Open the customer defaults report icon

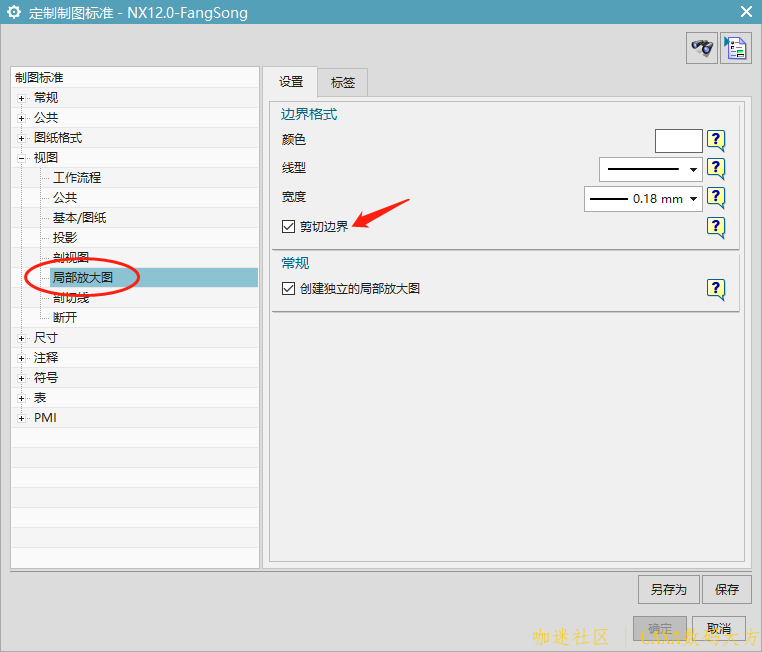click(736, 48)
